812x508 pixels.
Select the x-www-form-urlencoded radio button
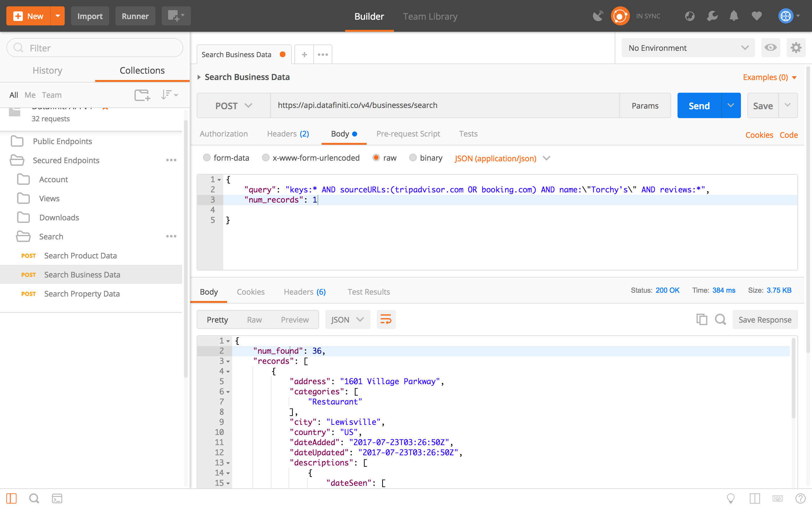point(265,157)
